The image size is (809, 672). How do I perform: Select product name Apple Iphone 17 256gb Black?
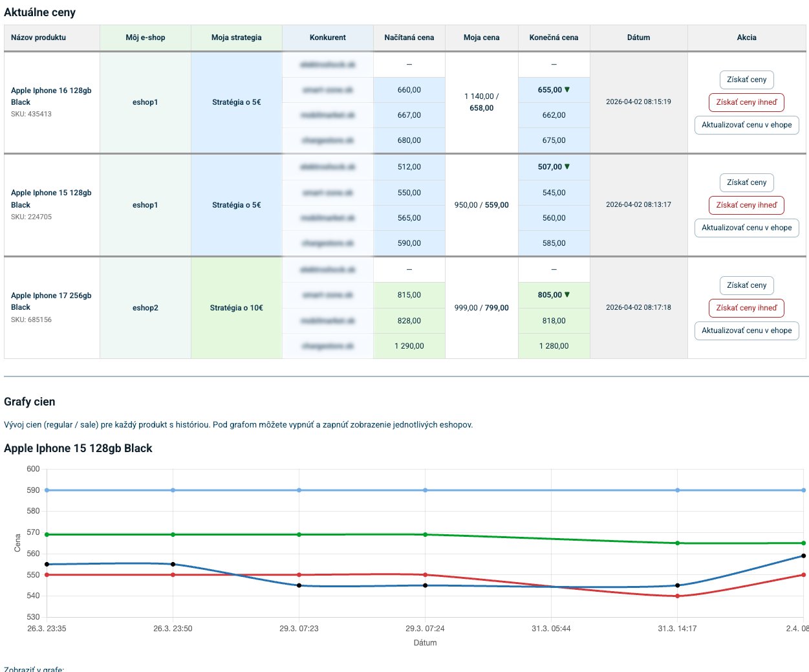click(51, 301)
